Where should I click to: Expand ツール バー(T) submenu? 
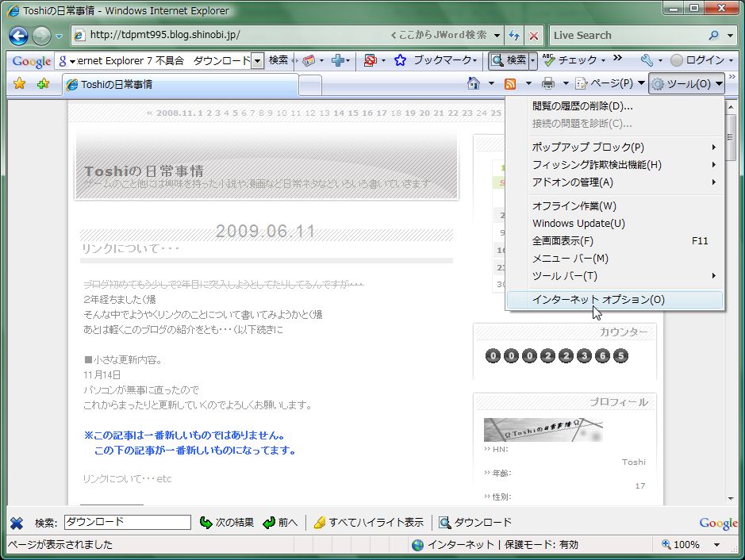pos(616,276)
